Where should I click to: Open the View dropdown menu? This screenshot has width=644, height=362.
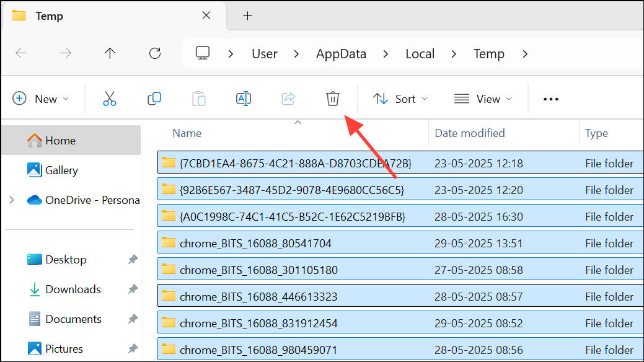[483, 99]
